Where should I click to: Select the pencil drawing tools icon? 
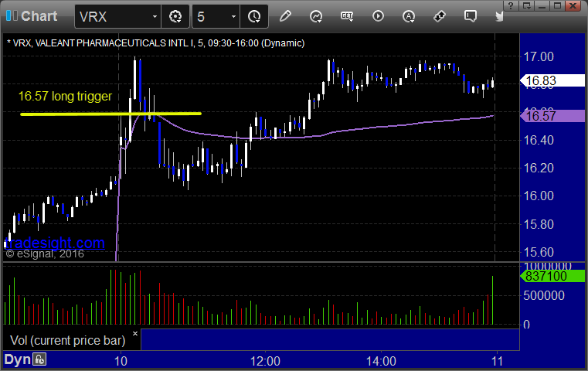[x=285, y=16]
